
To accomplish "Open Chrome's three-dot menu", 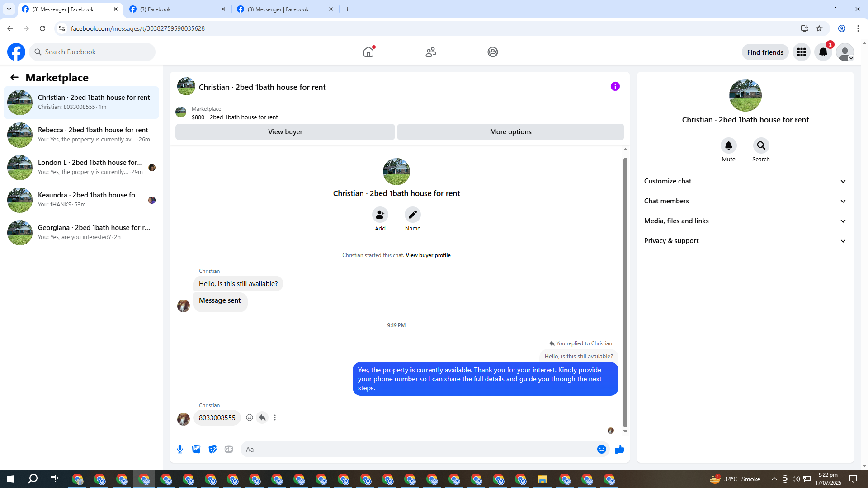I will 858,28.
